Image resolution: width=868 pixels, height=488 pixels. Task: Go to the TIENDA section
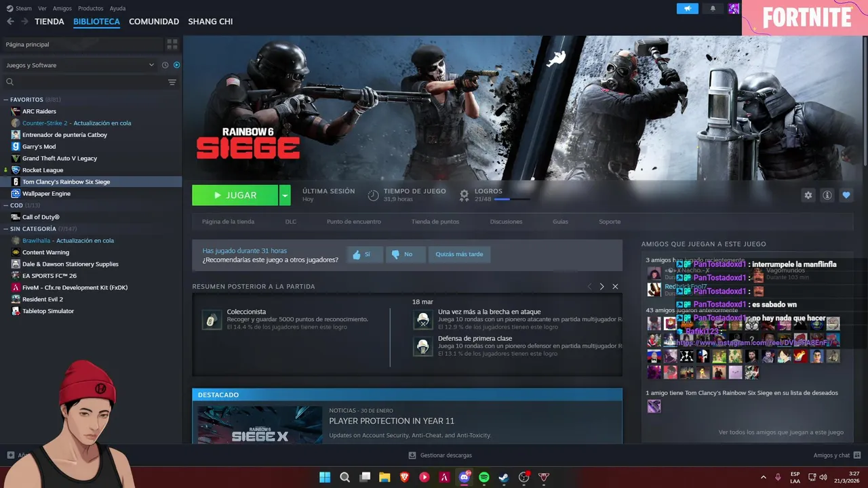(50, 22)
